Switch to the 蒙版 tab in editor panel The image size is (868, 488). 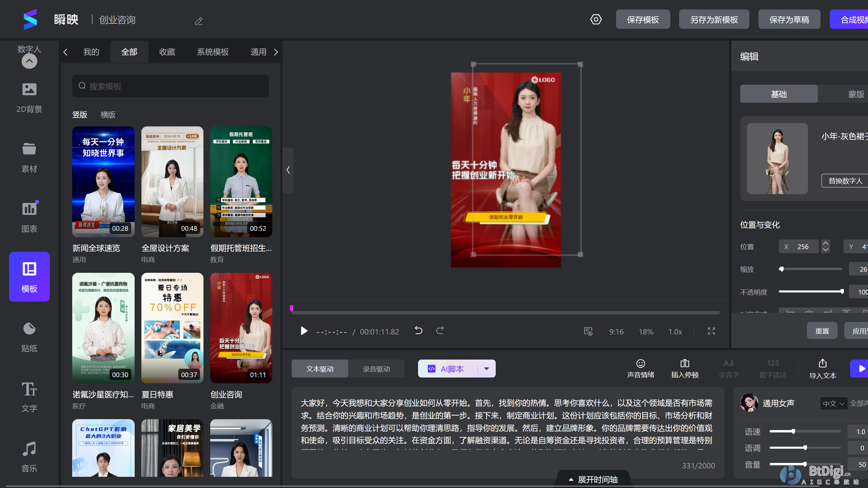[x=856, y=94]
